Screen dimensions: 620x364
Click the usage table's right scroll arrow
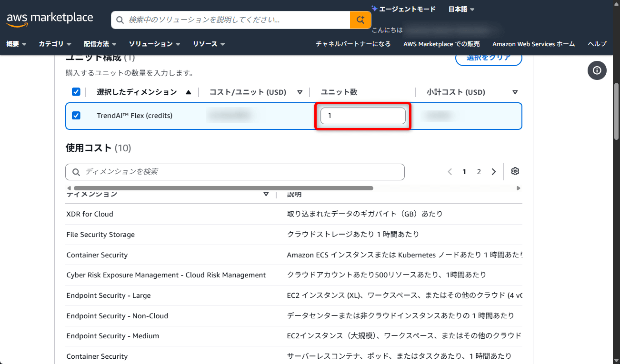519,188
